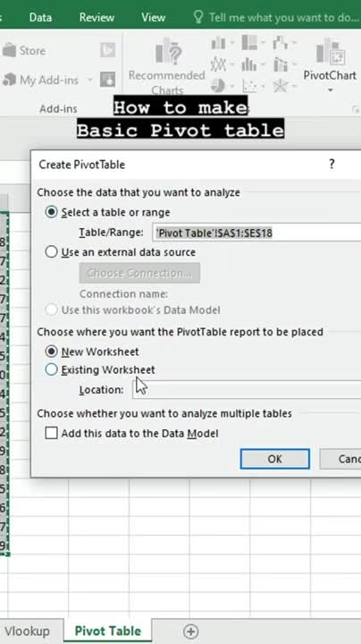361x644 pixels.
Task: Confirm the dialog with OK
Action: click(x=275, y=459)
